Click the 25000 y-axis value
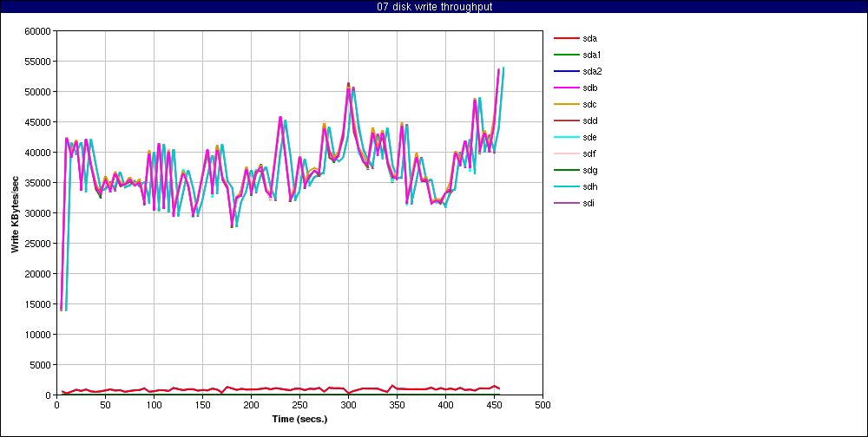Viewport: 868px width, 437px height. pos(38,244)
